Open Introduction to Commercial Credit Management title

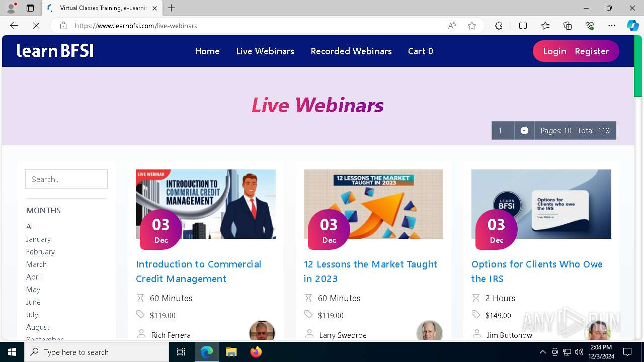point(199,271)
